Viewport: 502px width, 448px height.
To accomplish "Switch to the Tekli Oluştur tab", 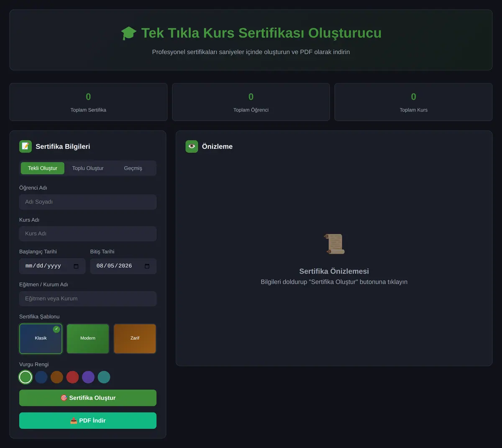I will [43, 168].
